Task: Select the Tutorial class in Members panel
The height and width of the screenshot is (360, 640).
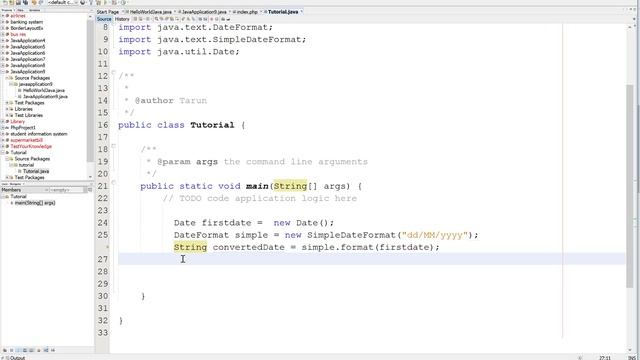Action: point(18,196)
